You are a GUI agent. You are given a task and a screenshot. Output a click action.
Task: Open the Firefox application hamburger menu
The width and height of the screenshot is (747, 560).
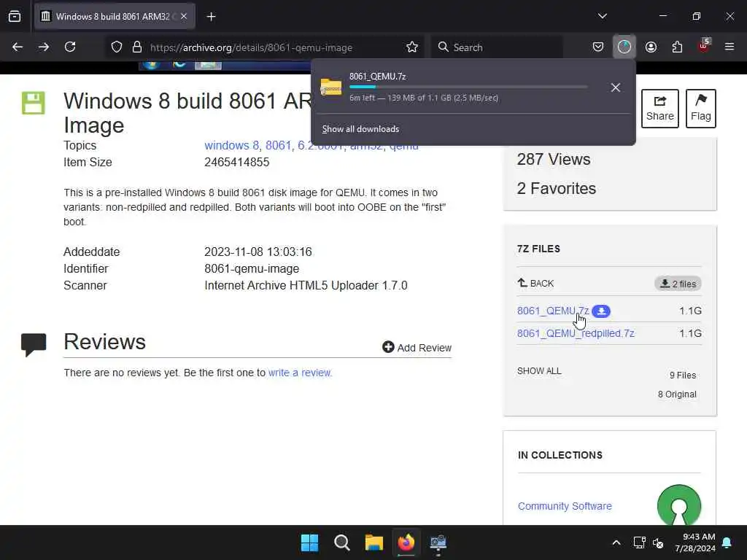(729, 47)
